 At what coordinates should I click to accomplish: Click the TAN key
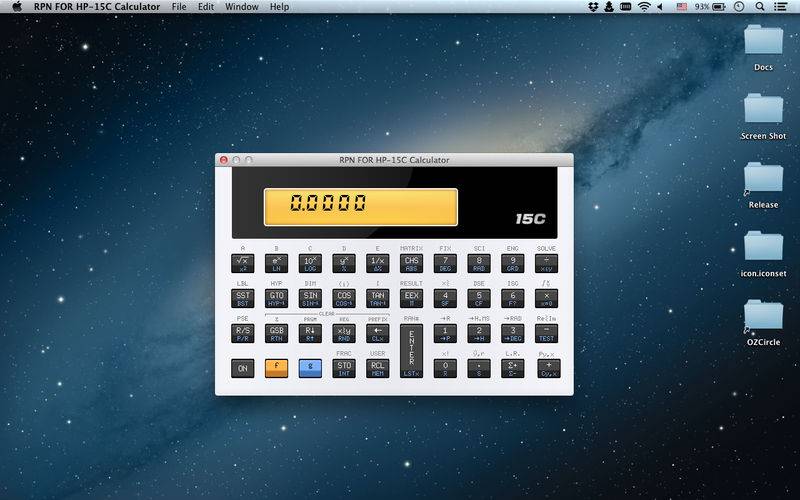[x=378, y=298]
